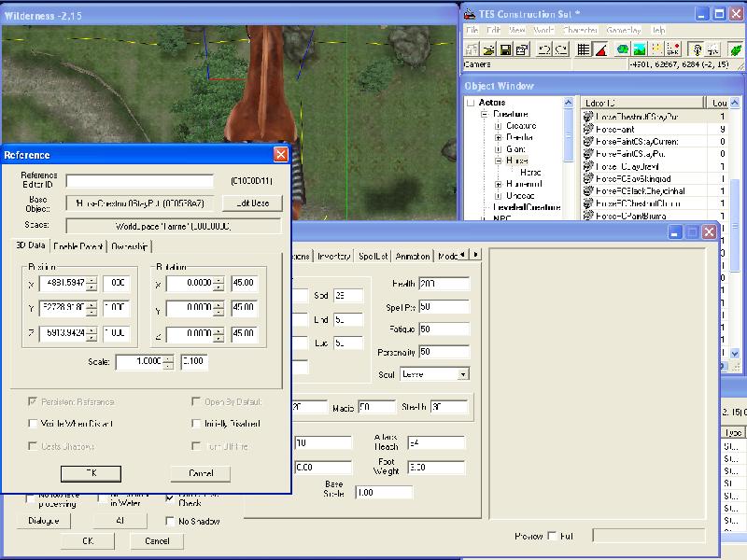Switch to the Animation tab

413,256
